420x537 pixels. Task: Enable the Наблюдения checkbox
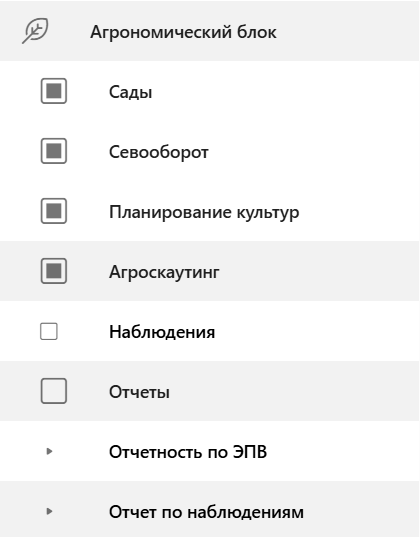pyautogui.click(x=49, y=331)
